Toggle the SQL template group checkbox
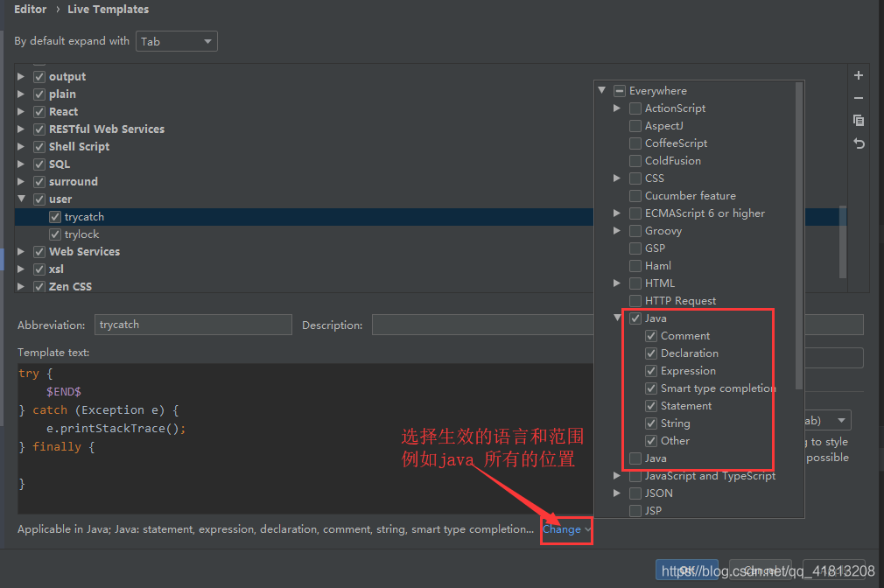This screenshot has height=588, width=884. [x=39, y=164]
